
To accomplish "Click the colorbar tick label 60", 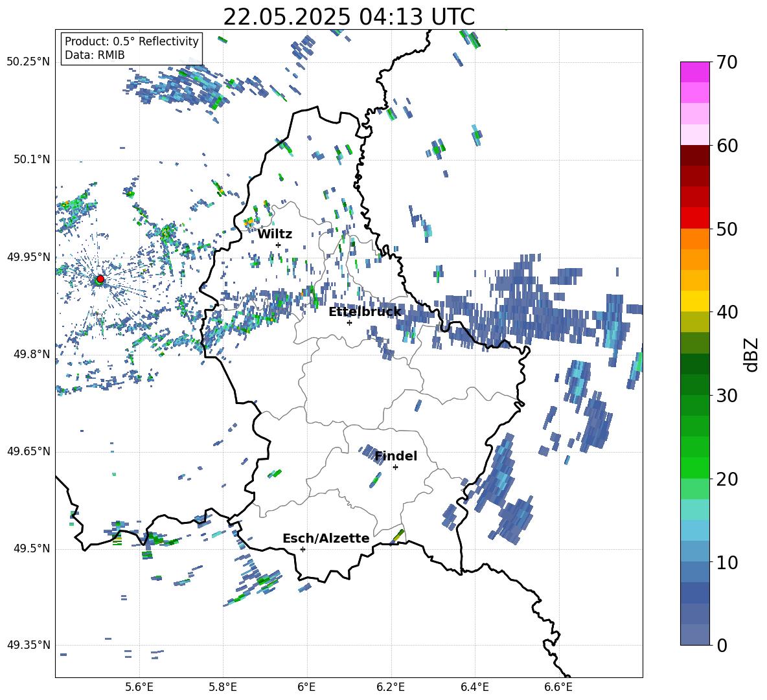I will (727, 146).
